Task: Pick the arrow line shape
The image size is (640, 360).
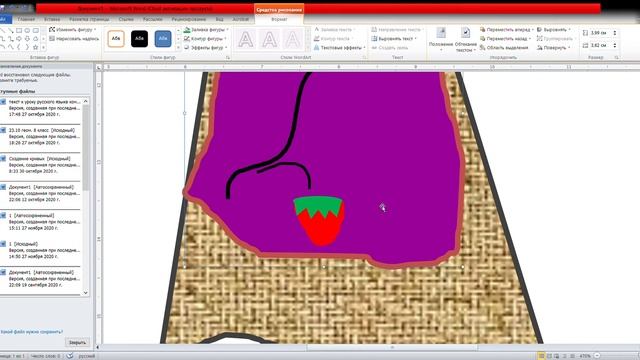Action: click(11, 30)
